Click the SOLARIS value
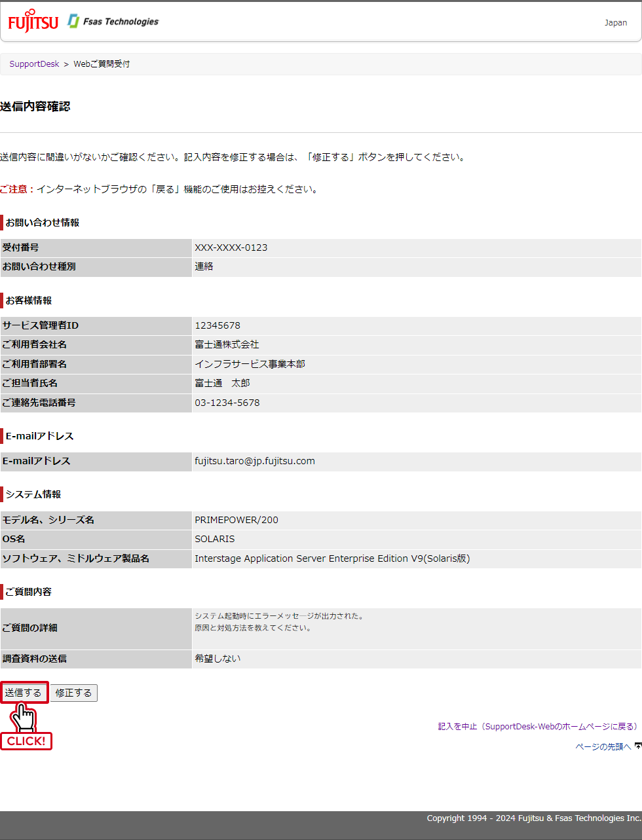Screen dimensions: 642x840 coord(215,539)
